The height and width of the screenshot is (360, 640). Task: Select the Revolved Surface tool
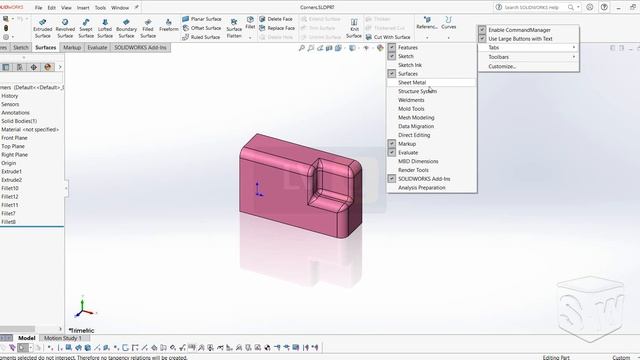click(65, 28)
